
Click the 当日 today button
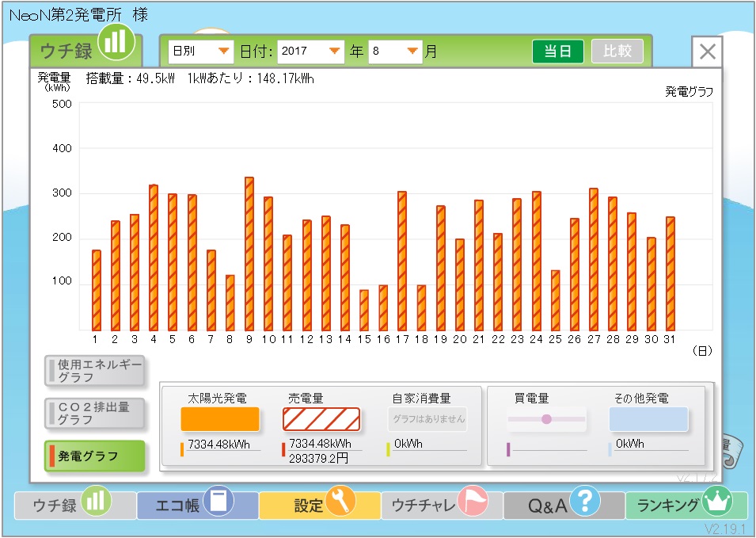pyautogui.click(x=558, y=52)
